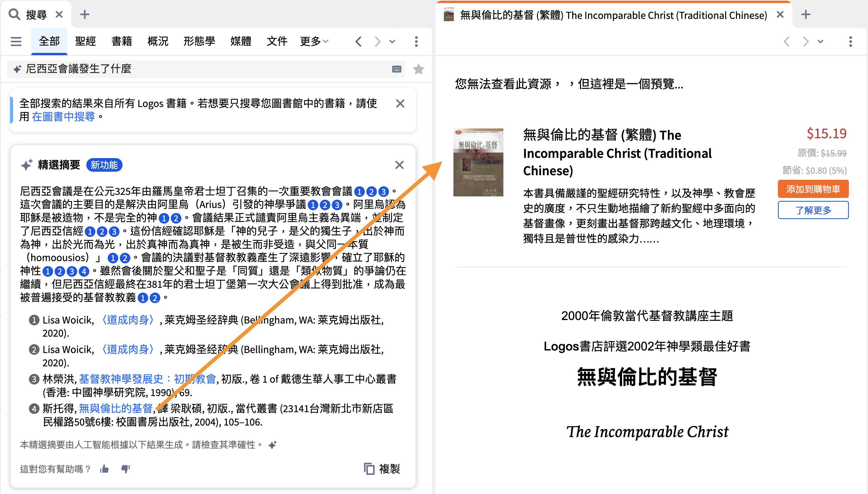Screen dimensions: 868x494
Task: Click the 精選摘要 sparkle icon
Action: [x=26, y=165]
